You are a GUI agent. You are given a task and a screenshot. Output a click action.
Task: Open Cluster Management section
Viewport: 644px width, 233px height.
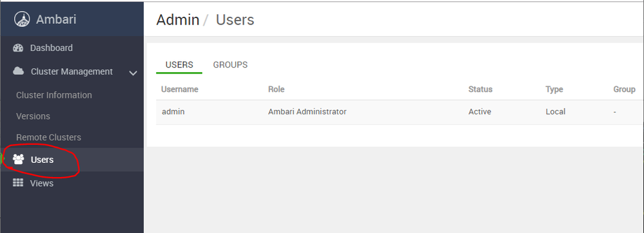click(72, 71)
